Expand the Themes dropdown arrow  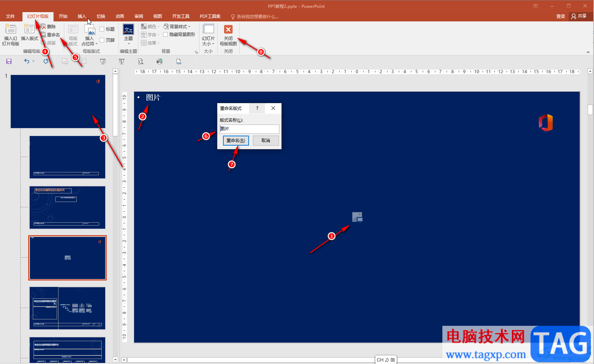[x=128, y=44]
